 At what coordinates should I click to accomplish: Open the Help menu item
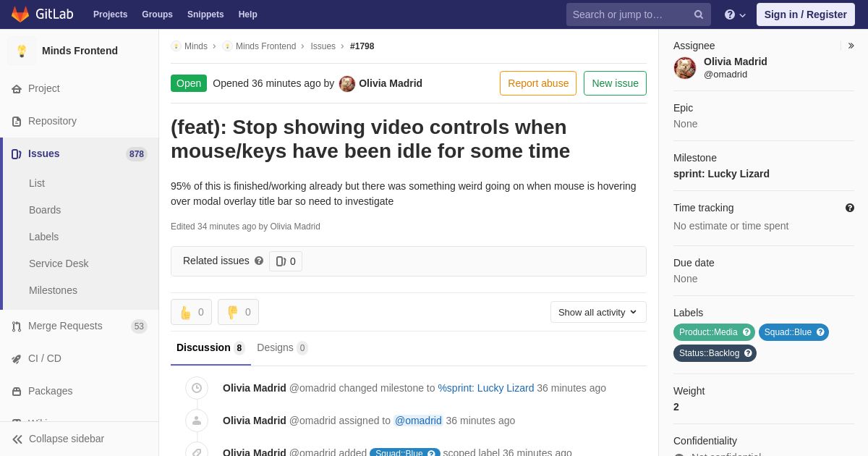[248, 14]
